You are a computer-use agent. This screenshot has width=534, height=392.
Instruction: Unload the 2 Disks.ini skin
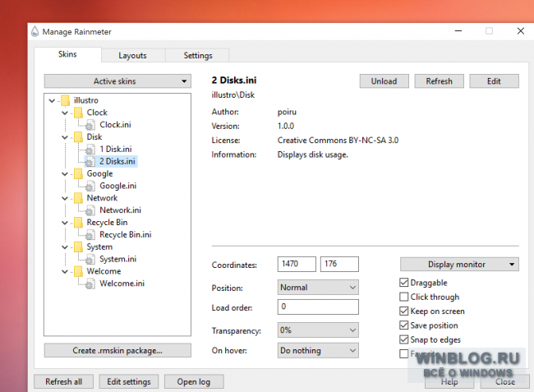[384, 81]
